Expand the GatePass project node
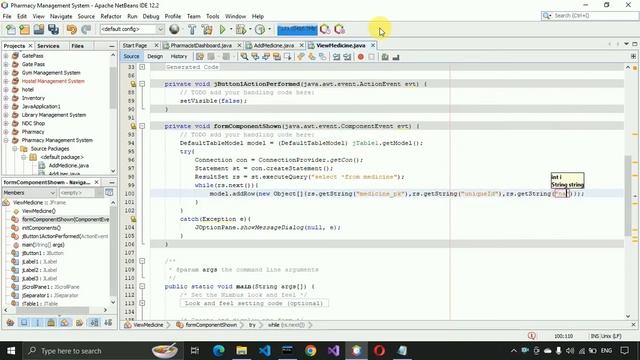This screenshot has height=360, width=640. coord(6,56)
